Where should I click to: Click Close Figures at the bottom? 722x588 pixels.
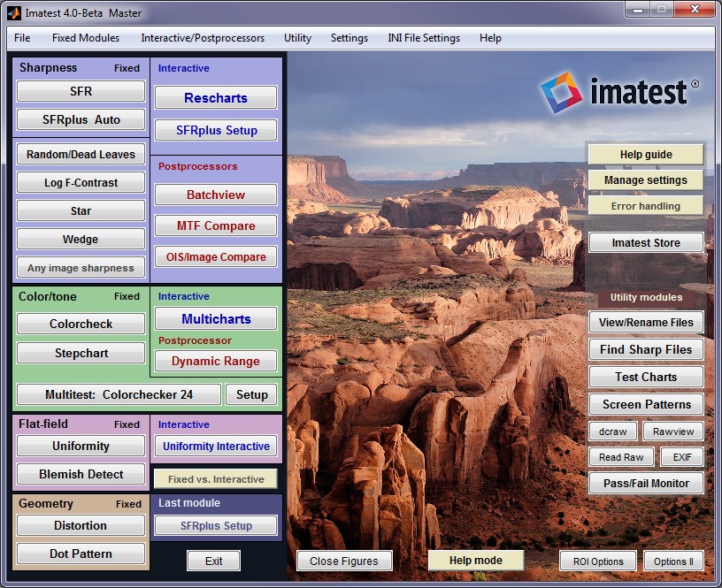click(x=344, y=561)
